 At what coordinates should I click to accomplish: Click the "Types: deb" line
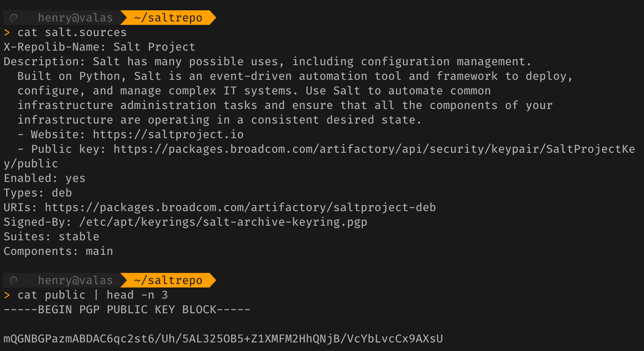pos(38,193)
